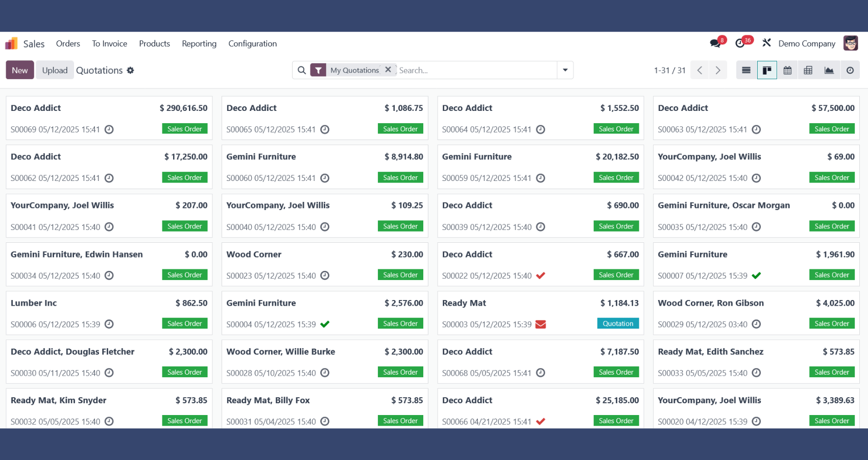Click the activity clock on order S00029
The width and height of the screenshot is (868, 460).
(756, 324)
